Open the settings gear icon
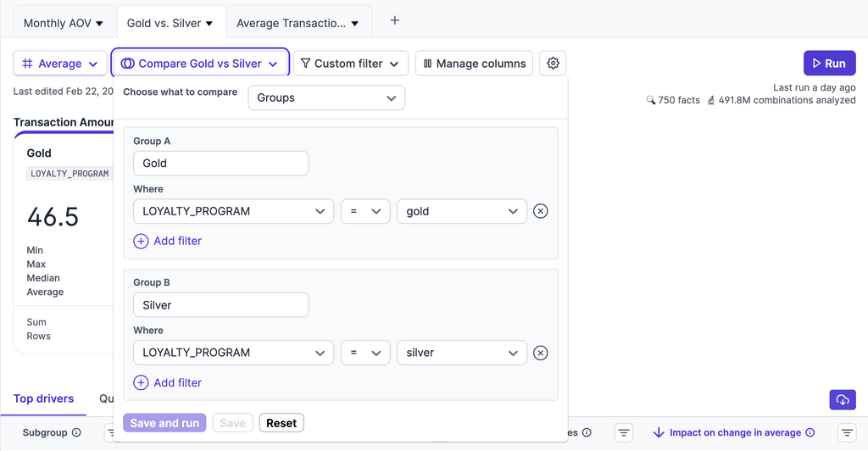 [554, 64]
